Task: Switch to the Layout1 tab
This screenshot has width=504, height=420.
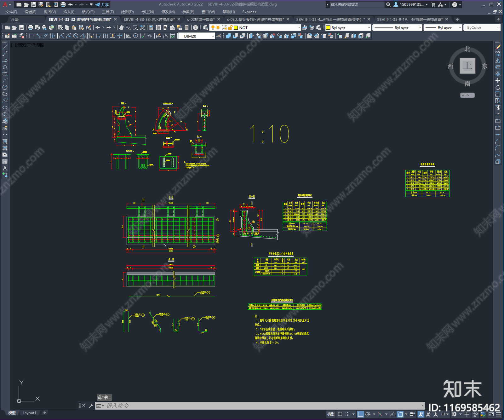Action: click(29, 413)
